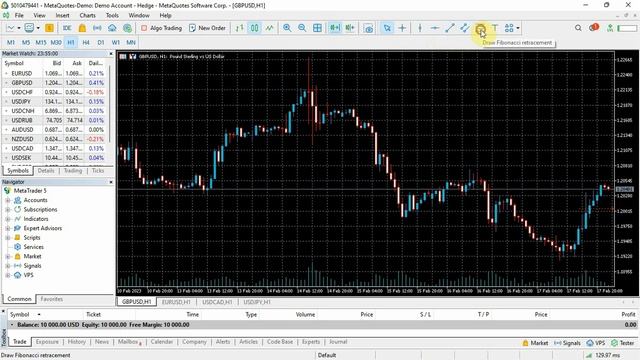
Task: Open the templates dropdown arrow
Action: pos(38,28)
